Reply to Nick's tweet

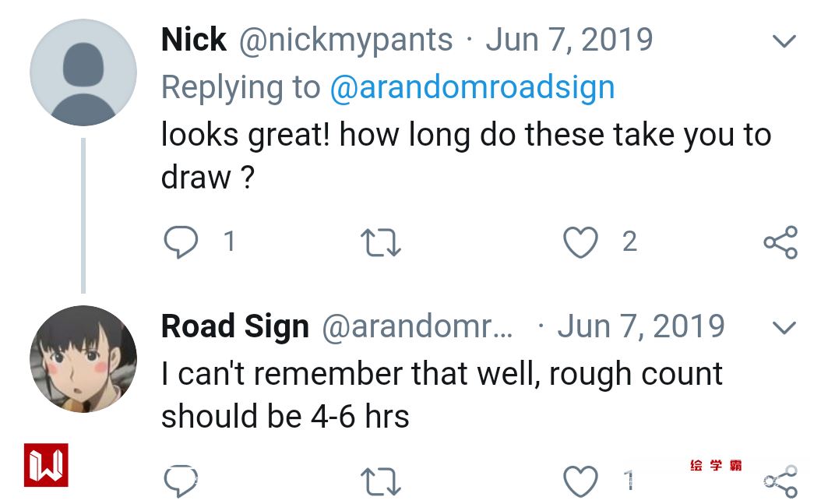(181, 242)
